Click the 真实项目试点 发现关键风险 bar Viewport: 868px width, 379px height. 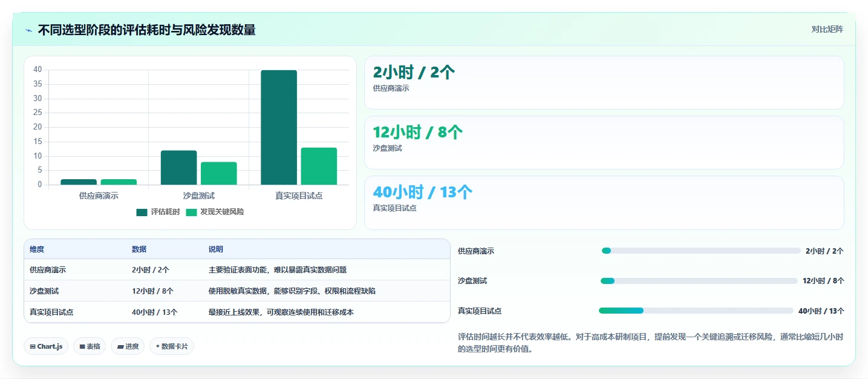coord(319,166)
